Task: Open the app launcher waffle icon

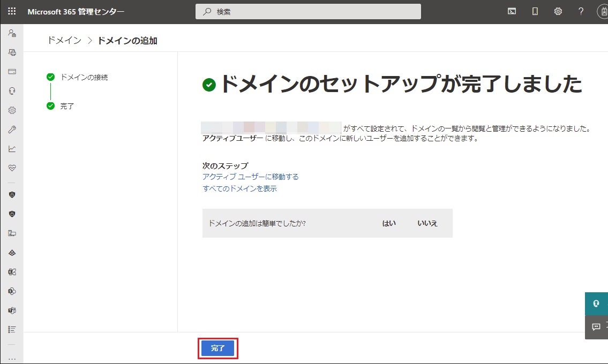Action: (12, 12)
